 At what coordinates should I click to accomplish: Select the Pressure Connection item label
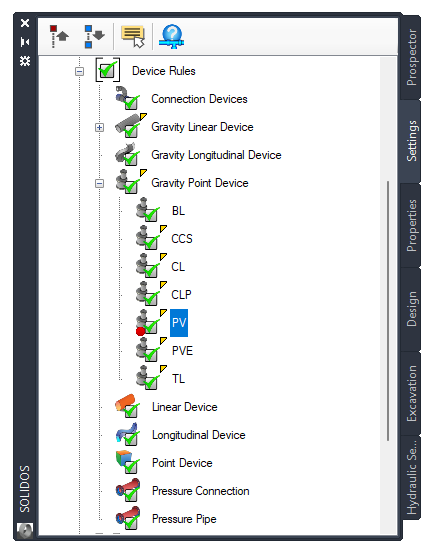(x=200, y=491)
